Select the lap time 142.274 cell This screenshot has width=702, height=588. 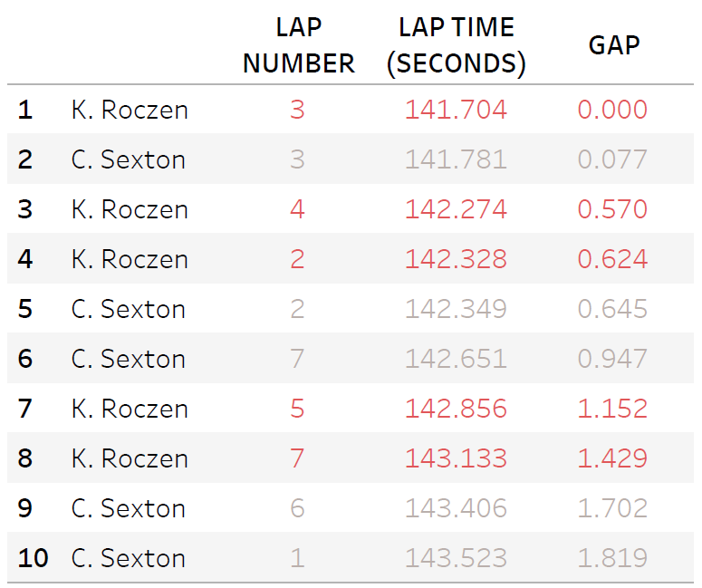click(x=456, y=210)
